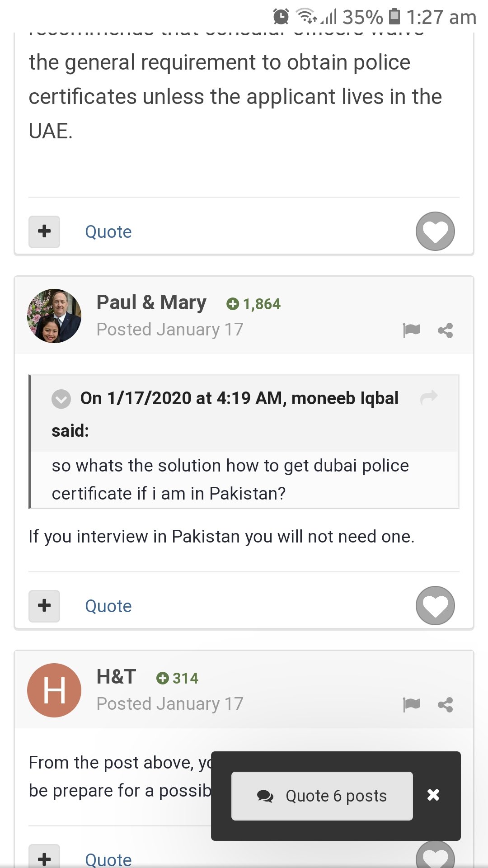
Task: Quote the first post about UAE certificates
Action: [108, 231]
